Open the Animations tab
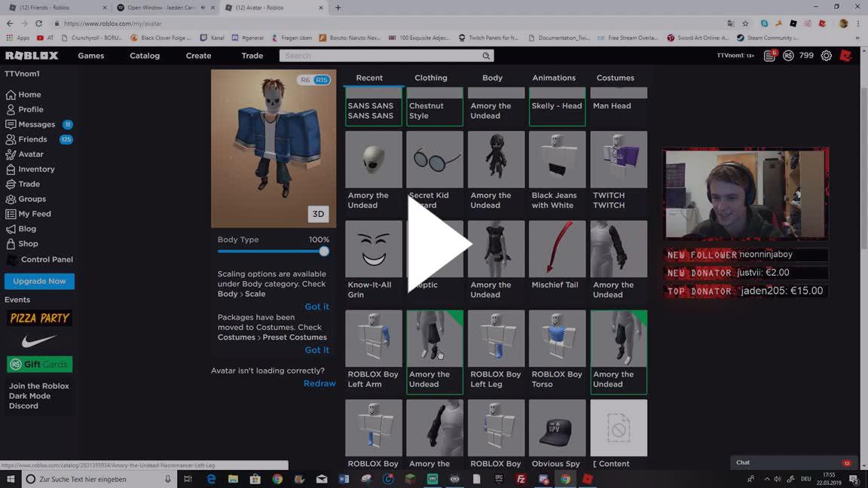868x488 pixels. 554,78
